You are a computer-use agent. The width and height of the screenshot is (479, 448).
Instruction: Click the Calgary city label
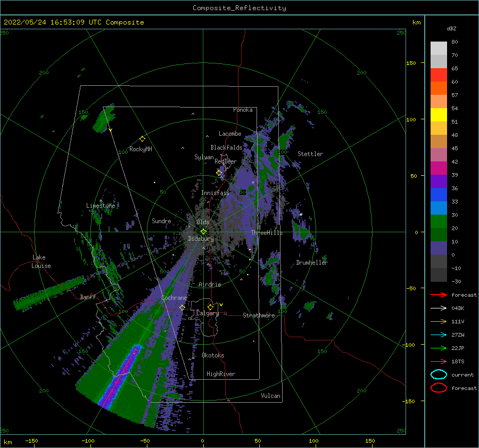[x=208, y=313]
